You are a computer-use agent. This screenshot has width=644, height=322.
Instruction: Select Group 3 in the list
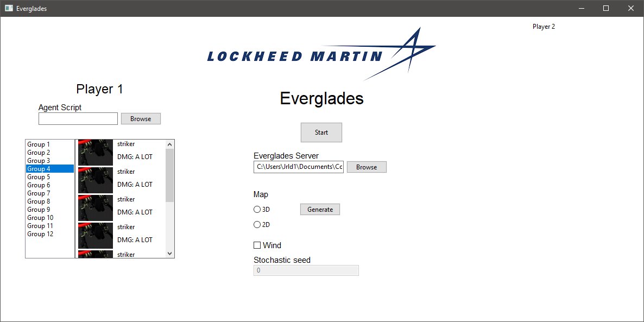tap(50, 161)
